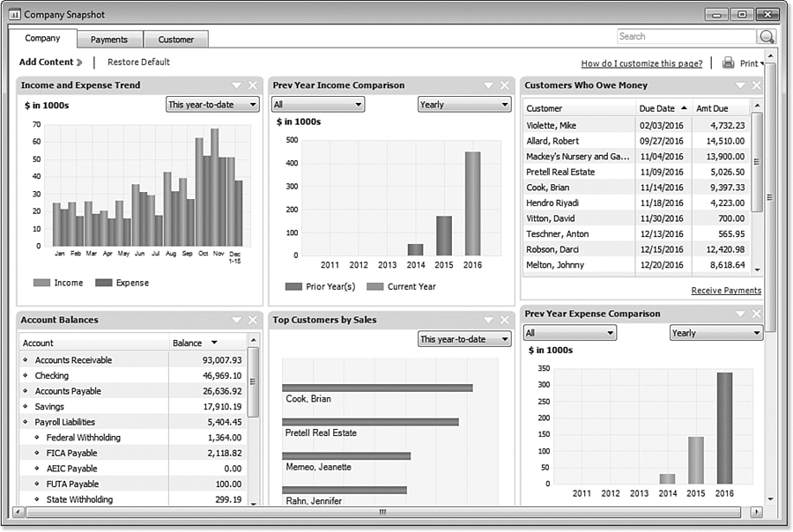
Task: Click the diamond icon beside FICA Payable
Action: pyautogui.click(x=37, y=453)
